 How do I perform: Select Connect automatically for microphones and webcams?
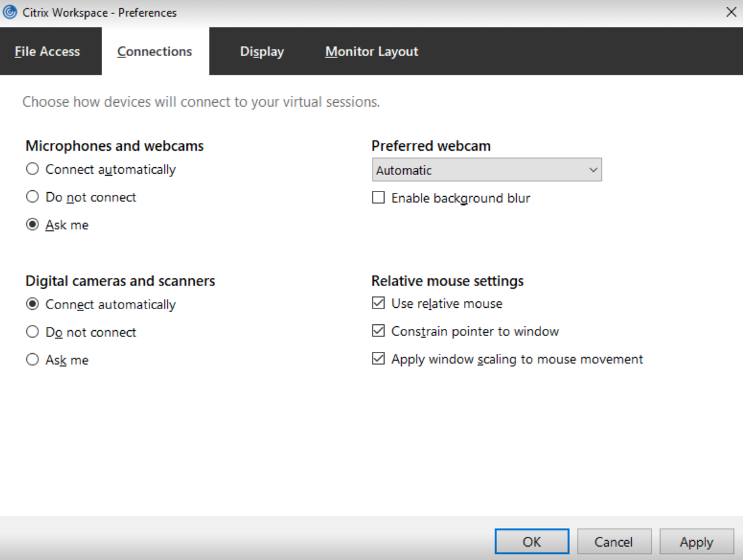tap(33, 169)
